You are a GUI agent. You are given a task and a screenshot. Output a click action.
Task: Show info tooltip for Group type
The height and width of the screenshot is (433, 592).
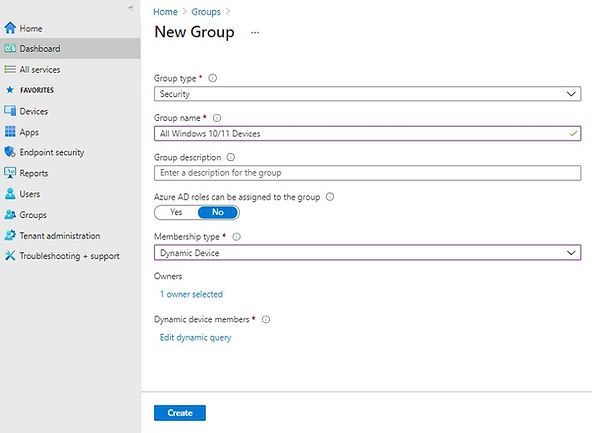point(213,78)
